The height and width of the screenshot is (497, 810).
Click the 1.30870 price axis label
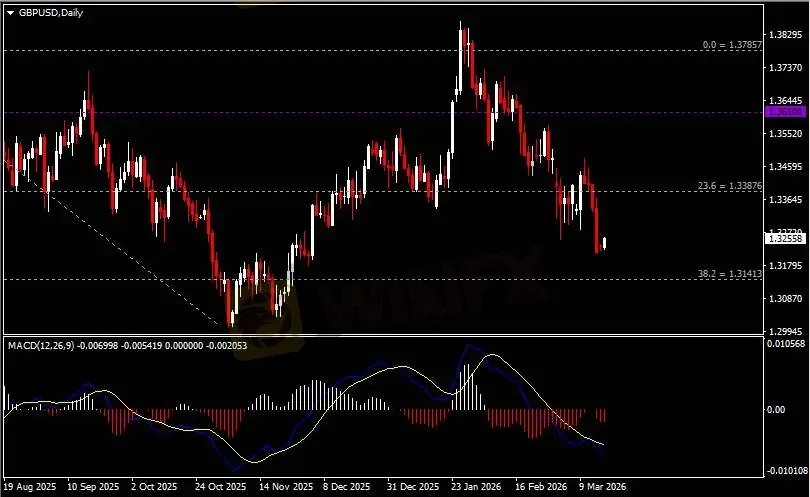click(x=786, y=299)
